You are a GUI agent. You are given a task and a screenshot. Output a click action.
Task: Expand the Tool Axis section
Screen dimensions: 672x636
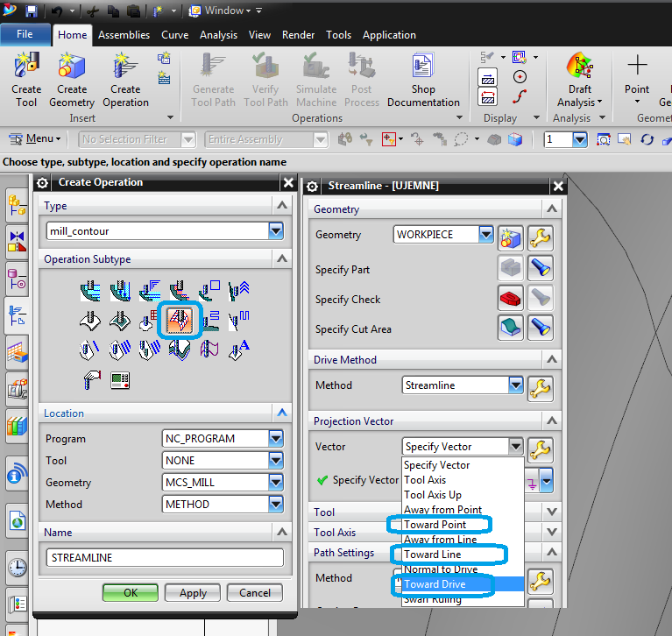(552, 532)
